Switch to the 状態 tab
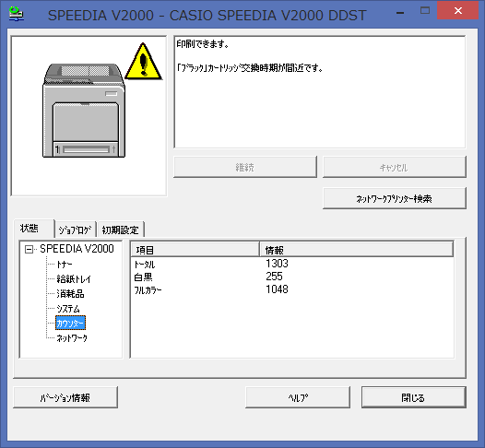485x448 pixels. pos(34,229)
